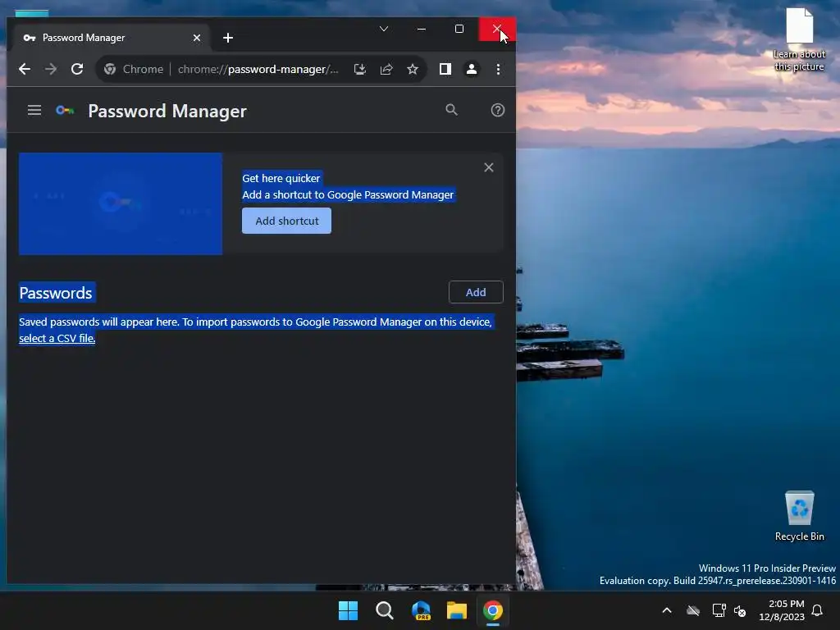Open the tab search chevron dropdown
The image size is (840, 630).
click(384, 29)
